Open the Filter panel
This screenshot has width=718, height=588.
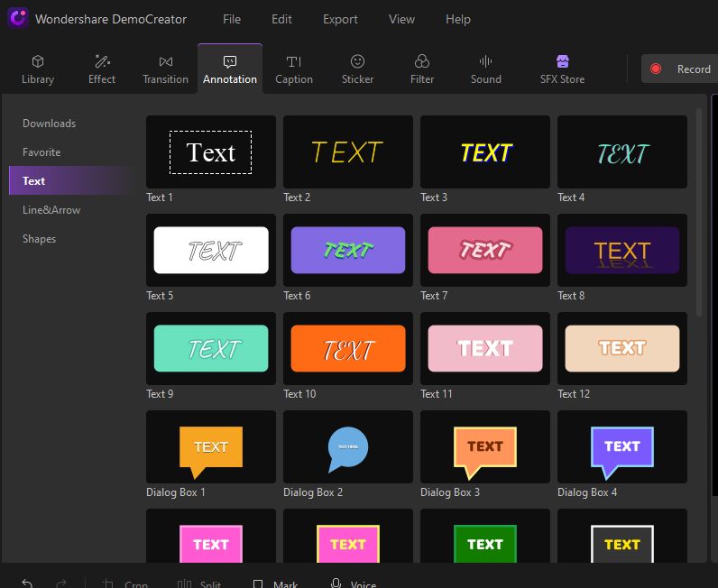(422, 69)
